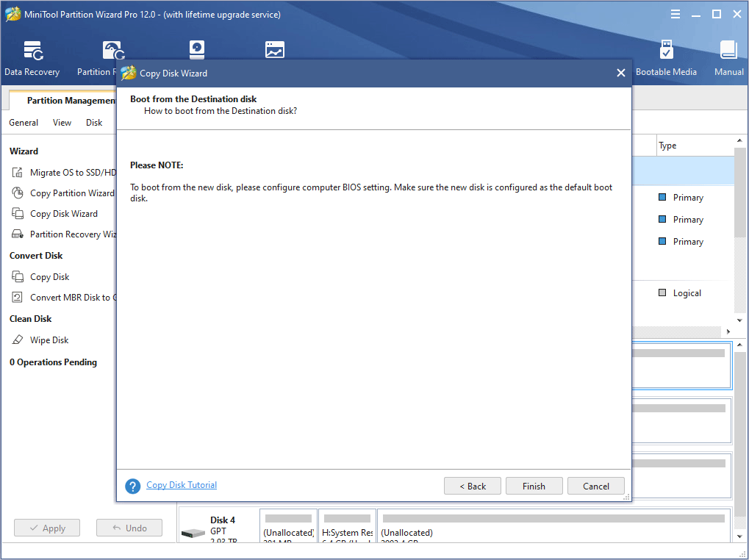
Task: Cancel the Copy Disk Wizard
Action: click(x=595, y=486)
